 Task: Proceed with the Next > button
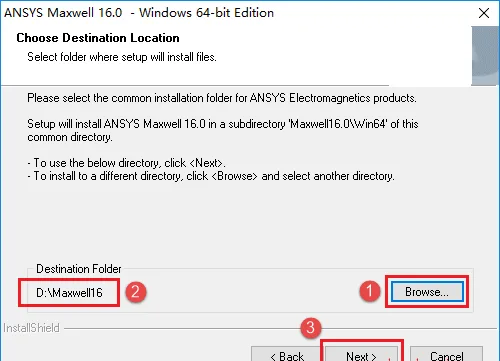[361, 354]
